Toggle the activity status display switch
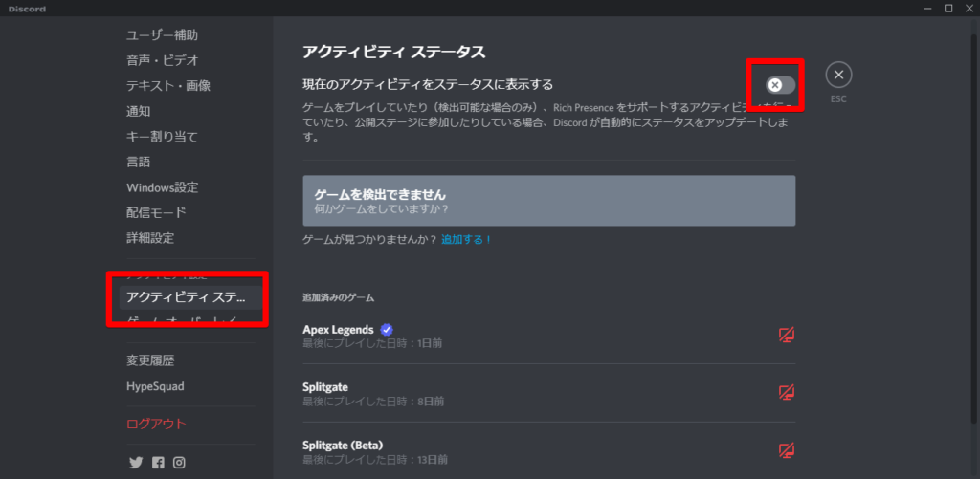Screen dimensions: 980x479 click(780, 85)
